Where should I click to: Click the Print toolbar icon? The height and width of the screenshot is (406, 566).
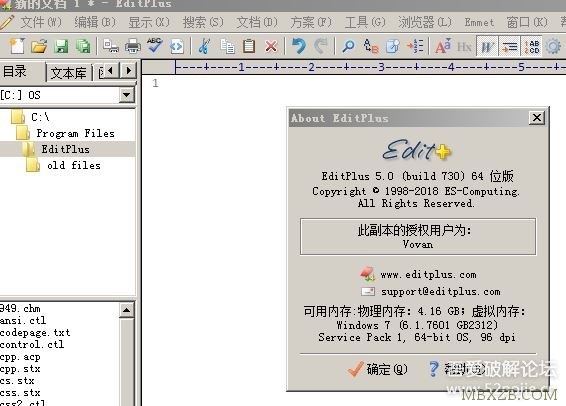click(132, 46)
